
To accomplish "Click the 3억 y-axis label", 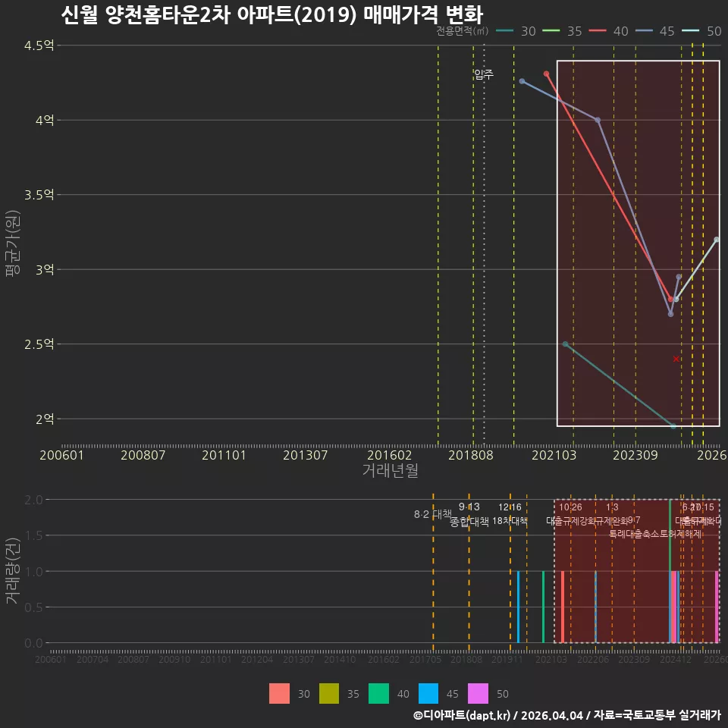I will tap(45, 270).
